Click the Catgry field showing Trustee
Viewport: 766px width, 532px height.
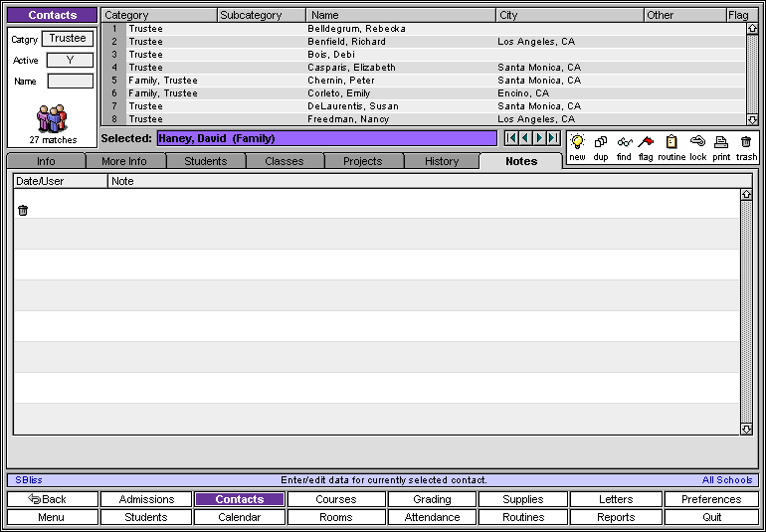point(68,39)
